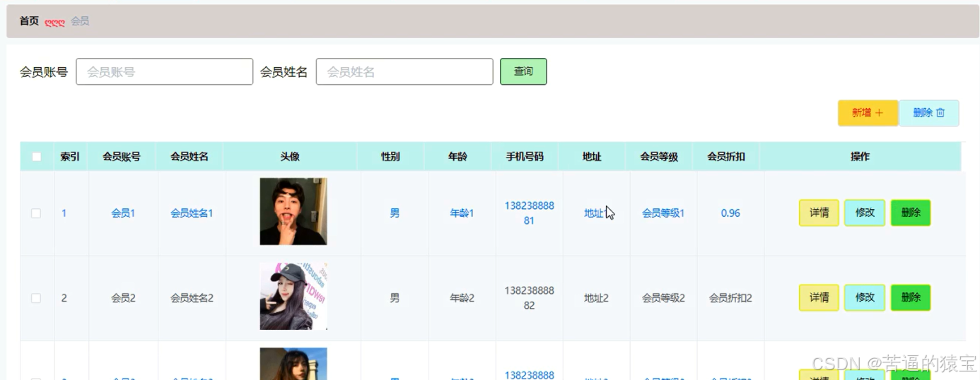The image size is (980, 380).
Task: Click the 年龄1 cell
Action: [462, 213]
